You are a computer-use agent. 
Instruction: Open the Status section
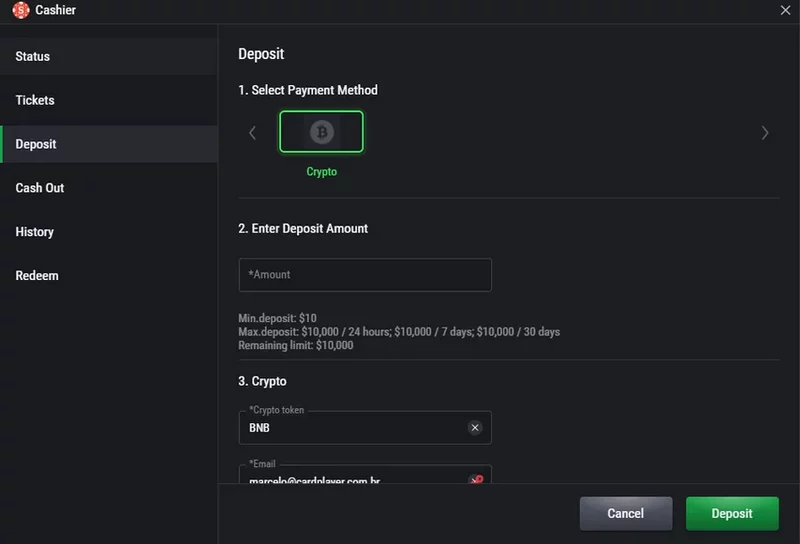[x=33, y=57]
